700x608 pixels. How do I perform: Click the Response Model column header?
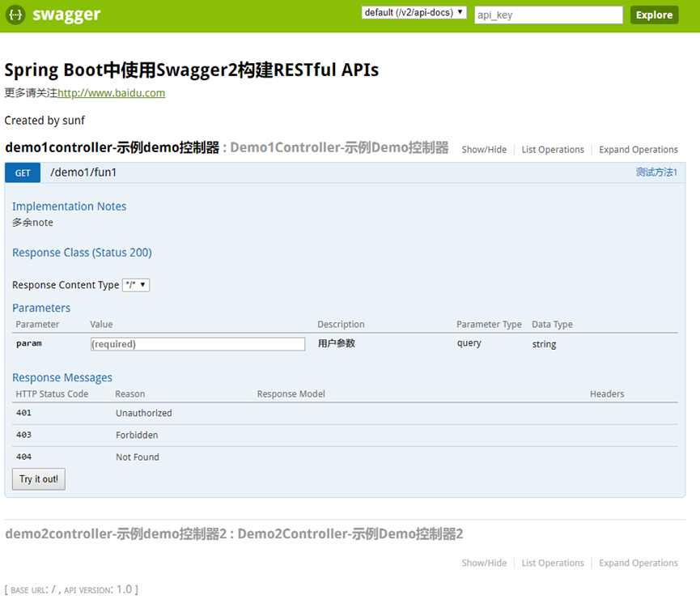[x=291, y=394]
